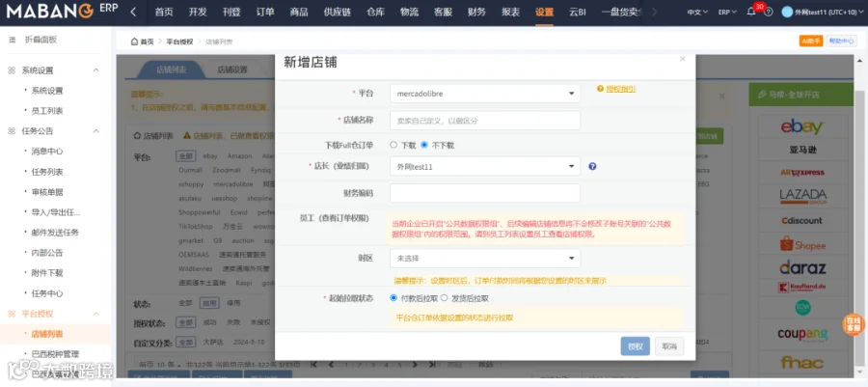Click the coupang logo in the side panel
This screenshot has width=868, height=387.
(x=802, y=335)
